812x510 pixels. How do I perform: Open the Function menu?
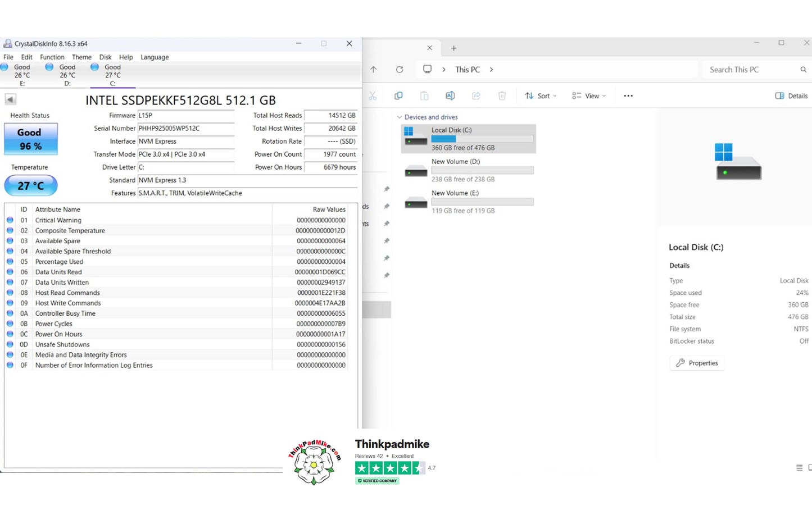(x=52, y=57)
